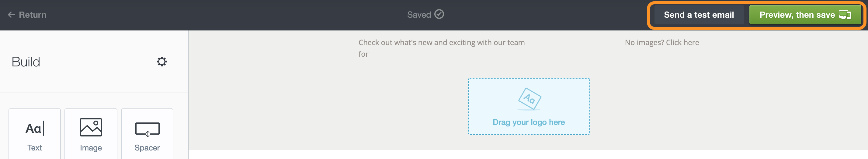Select the Image block picture icon
868x159 pixels.
(x=91, y=127)
